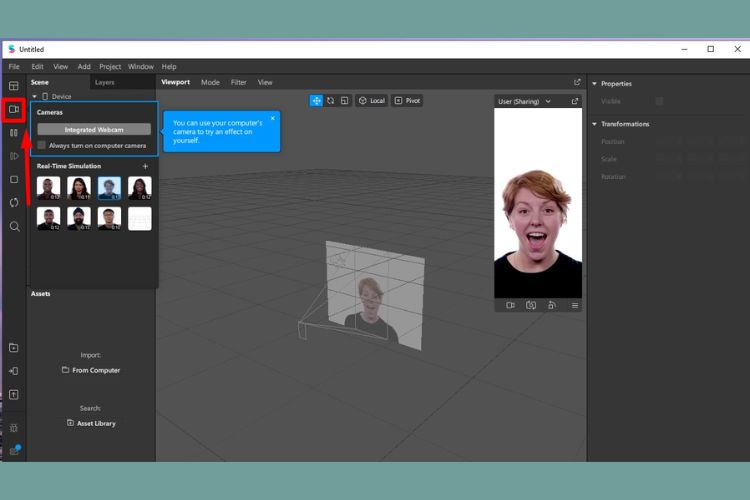The image size is (750, 500).
Task: Click the switch camera icon below the simulator
Action: [x=531, y=305]
